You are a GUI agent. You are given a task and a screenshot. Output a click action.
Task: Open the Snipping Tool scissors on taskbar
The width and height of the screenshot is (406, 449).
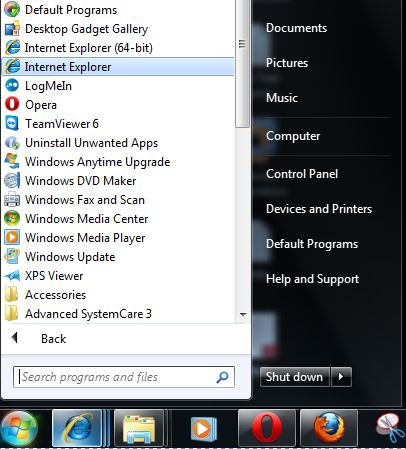389,428
